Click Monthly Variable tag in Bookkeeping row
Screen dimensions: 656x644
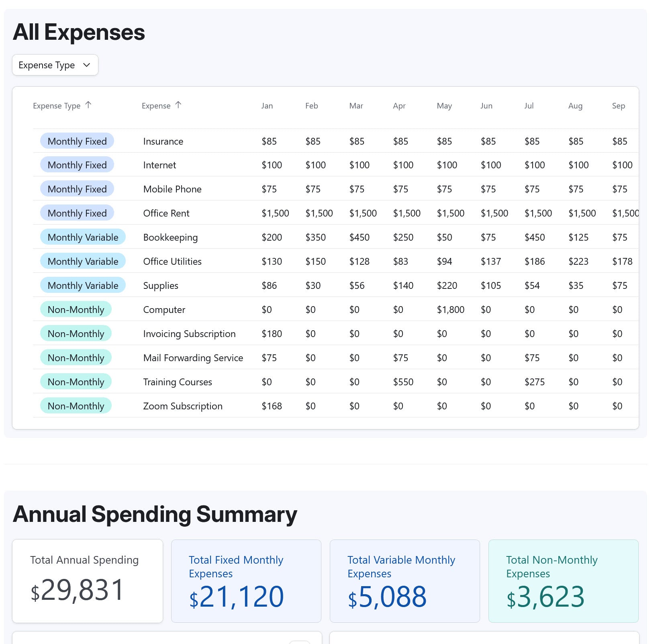coord(83,237)
